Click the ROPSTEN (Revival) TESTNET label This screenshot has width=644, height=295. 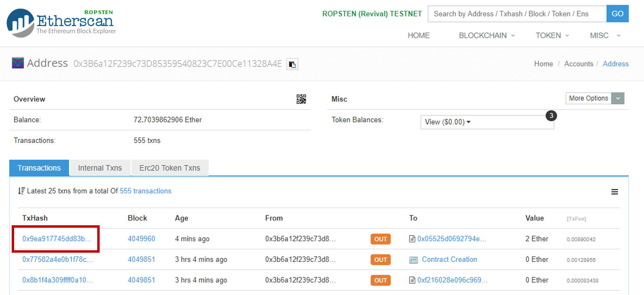(x=372, y=14)
